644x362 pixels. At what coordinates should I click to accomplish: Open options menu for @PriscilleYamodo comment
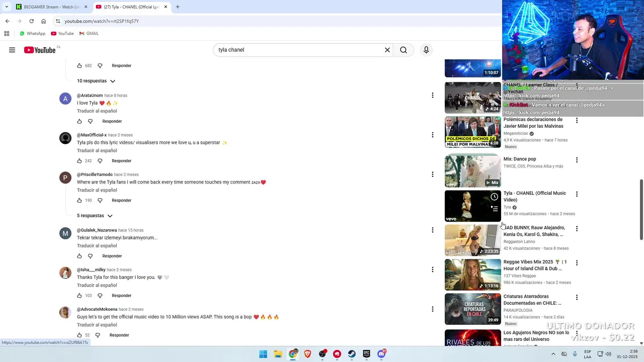point(432,174)
